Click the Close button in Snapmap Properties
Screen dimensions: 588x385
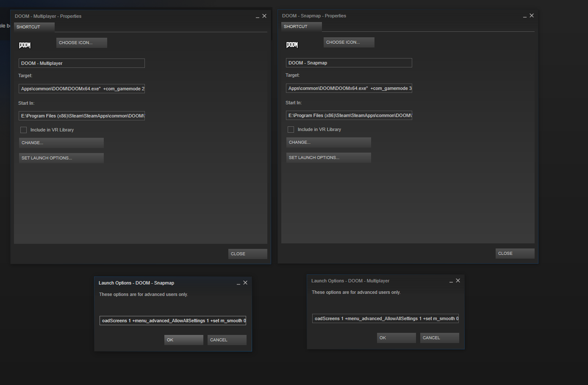pos(515,254)
